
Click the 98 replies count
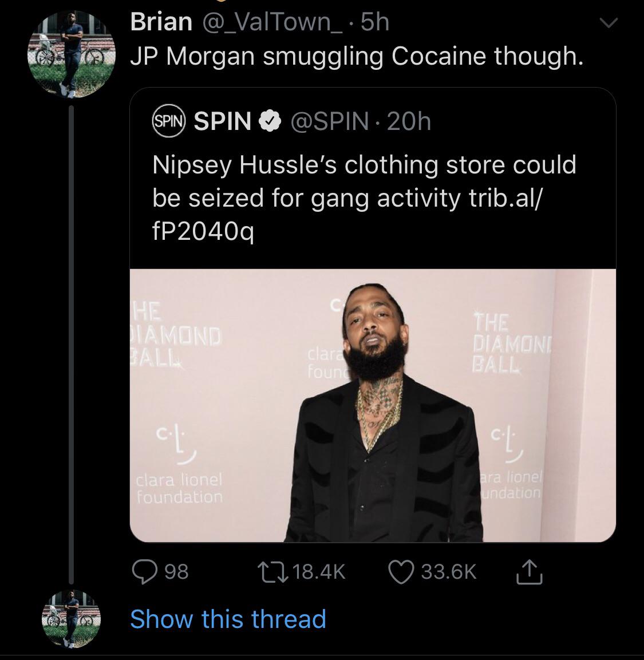coord(176,571)
